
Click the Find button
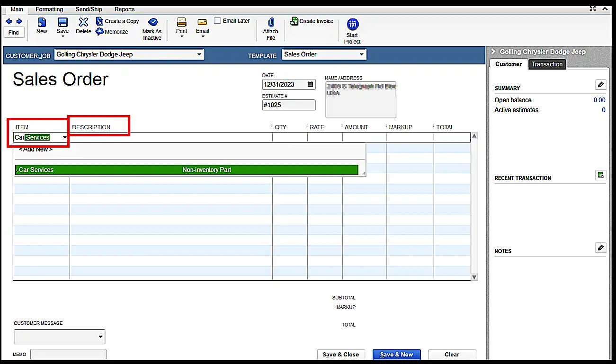tap(14, 32)
